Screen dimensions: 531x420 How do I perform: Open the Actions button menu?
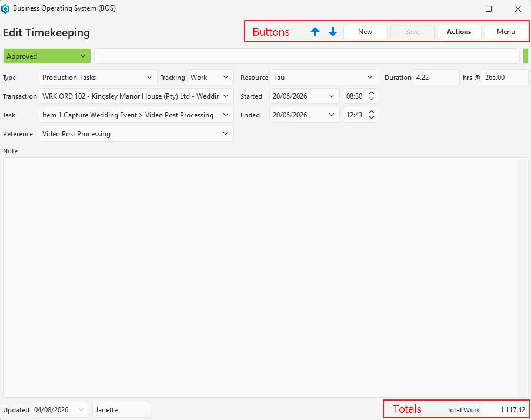(x=459, y=32)
